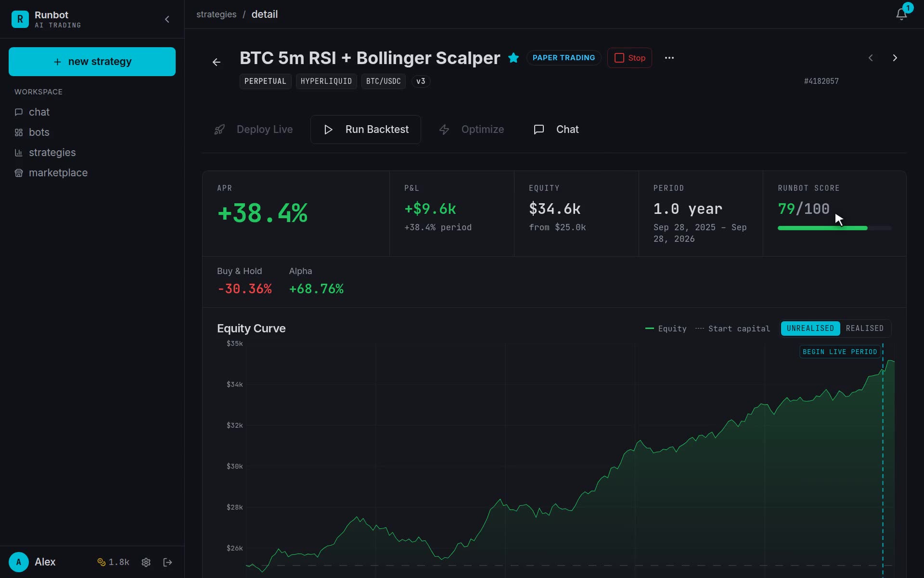Click the Runbot Score progress bar
The image size is (924, 578).
(x=834, y=228)
